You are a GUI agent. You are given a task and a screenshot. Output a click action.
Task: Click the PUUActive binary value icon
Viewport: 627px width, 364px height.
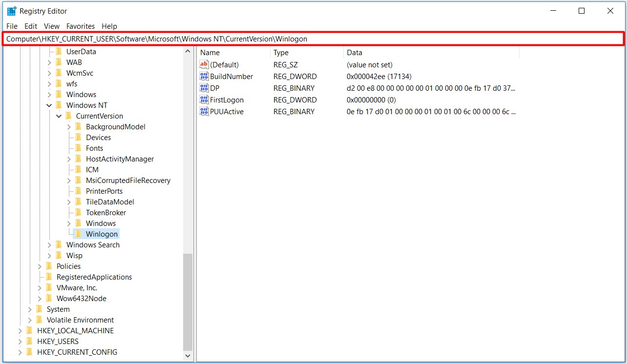pyautogui.click(x=204, y=111)
